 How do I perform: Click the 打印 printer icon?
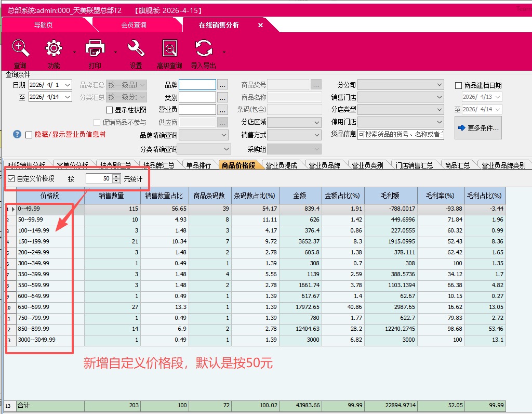pyautogui.click(x=95, y=49)
